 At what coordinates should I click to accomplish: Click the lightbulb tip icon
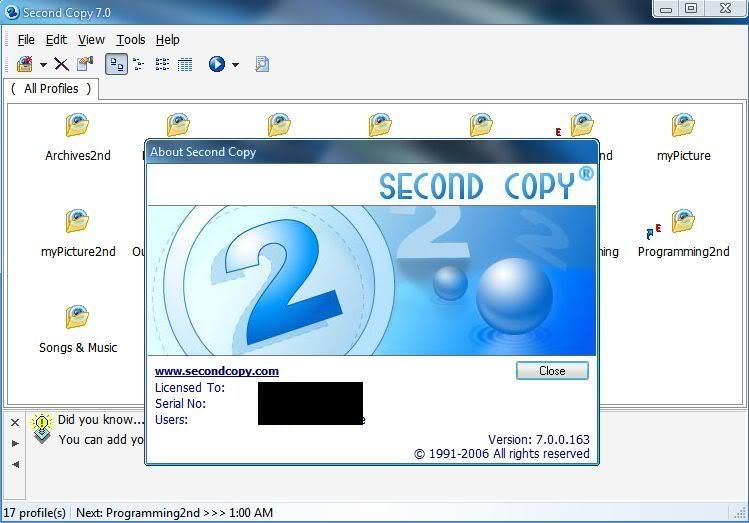pos(42,428)
